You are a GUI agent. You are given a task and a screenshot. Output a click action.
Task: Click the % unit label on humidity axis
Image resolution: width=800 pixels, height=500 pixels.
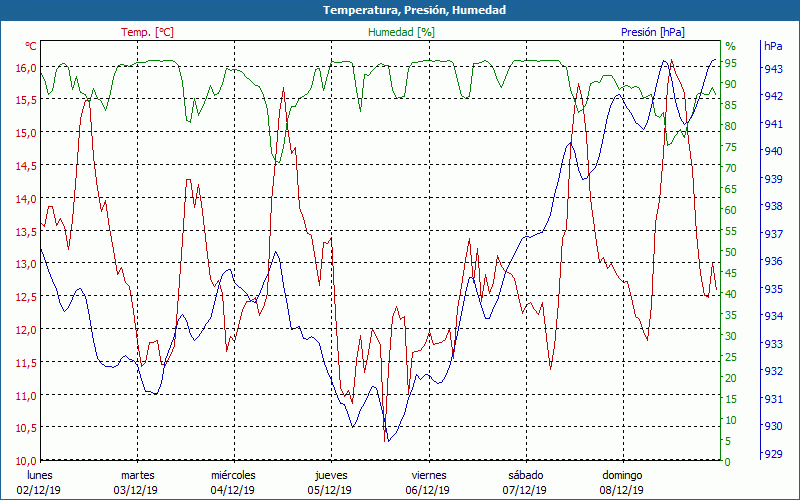click(x=731, y=46)
